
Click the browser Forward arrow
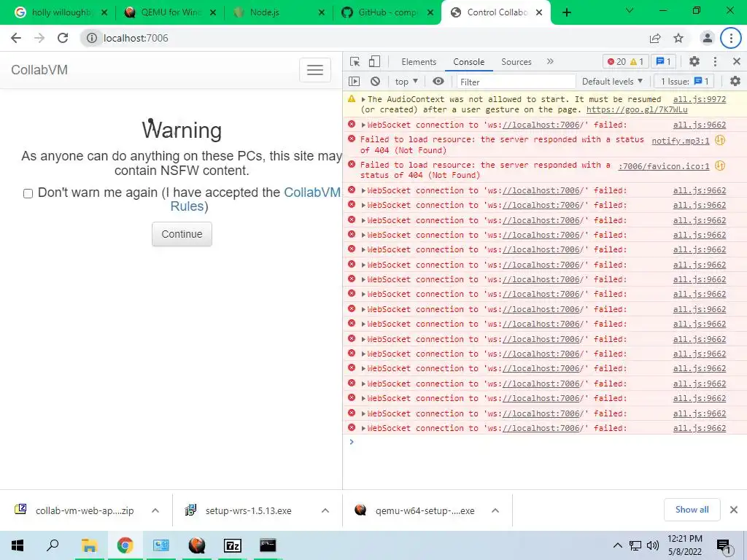(x=39, y=38)
